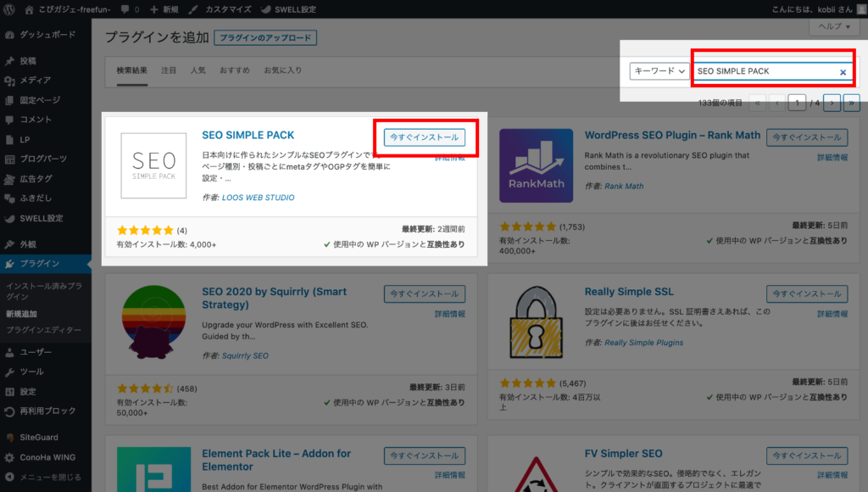Install Element Pack Lite now

[425, 456]
